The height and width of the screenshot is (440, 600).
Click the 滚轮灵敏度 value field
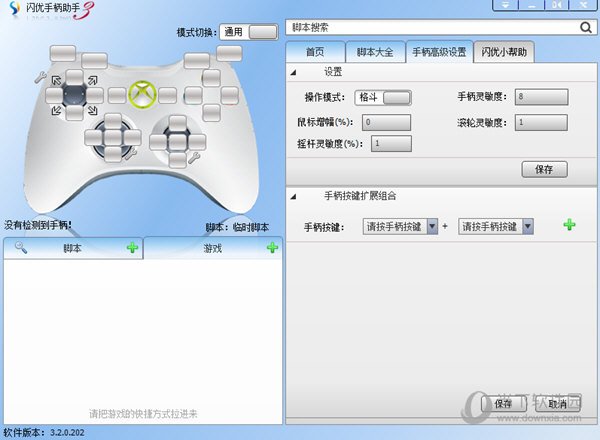(541, 122)
